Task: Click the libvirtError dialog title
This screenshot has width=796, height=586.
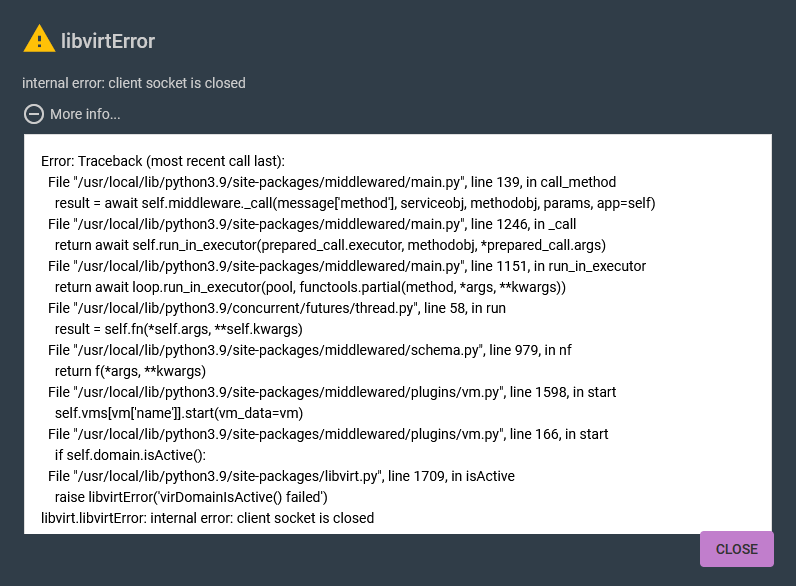Action: click(108, 41)
